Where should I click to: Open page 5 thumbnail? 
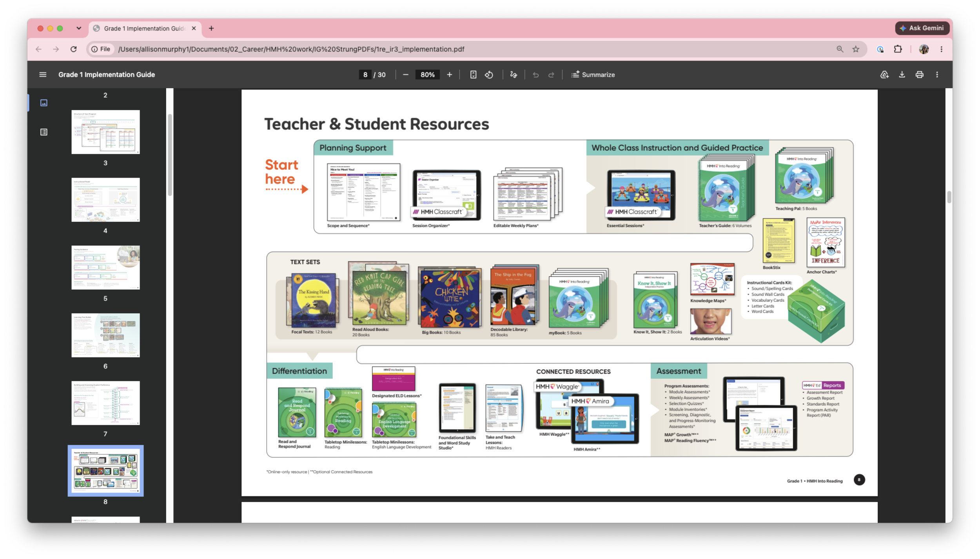[105, 268]
